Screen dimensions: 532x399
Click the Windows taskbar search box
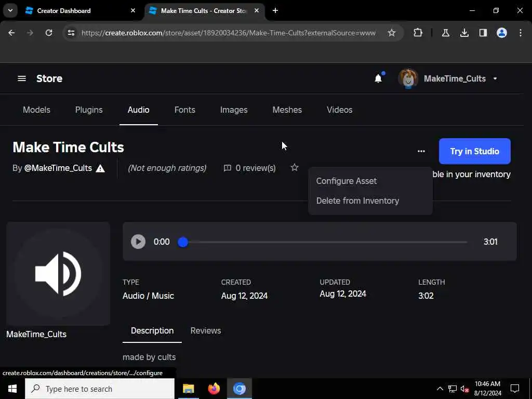(100, 389)
